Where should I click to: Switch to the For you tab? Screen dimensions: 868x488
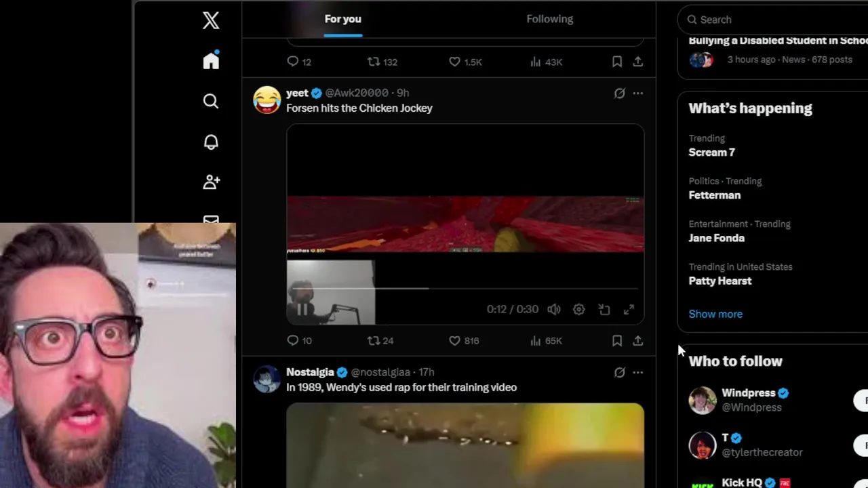click(343, 19)
